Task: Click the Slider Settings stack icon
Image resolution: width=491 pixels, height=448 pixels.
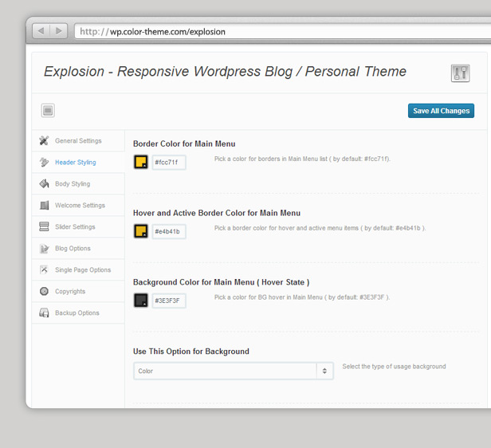Action: (44, 226)
